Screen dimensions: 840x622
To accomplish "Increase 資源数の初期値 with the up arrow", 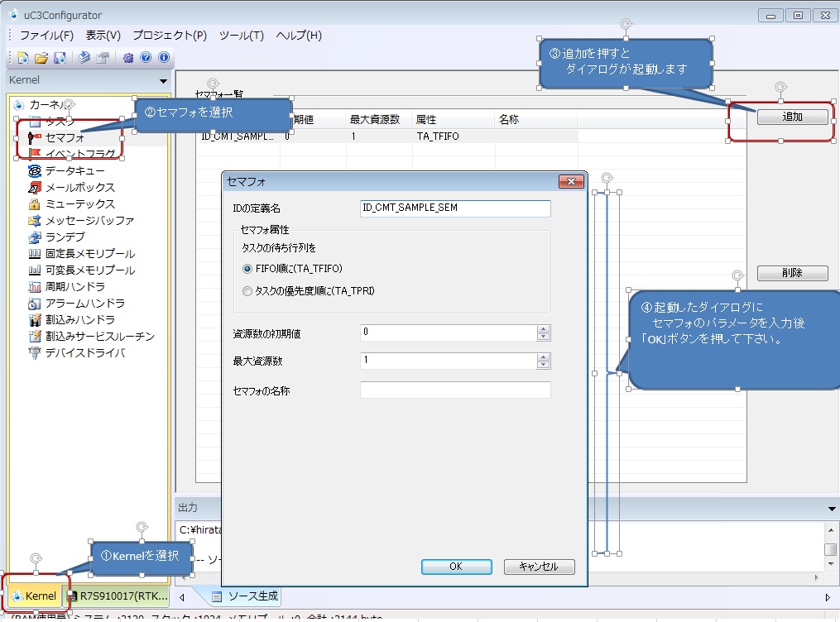I will pos(543,329).
